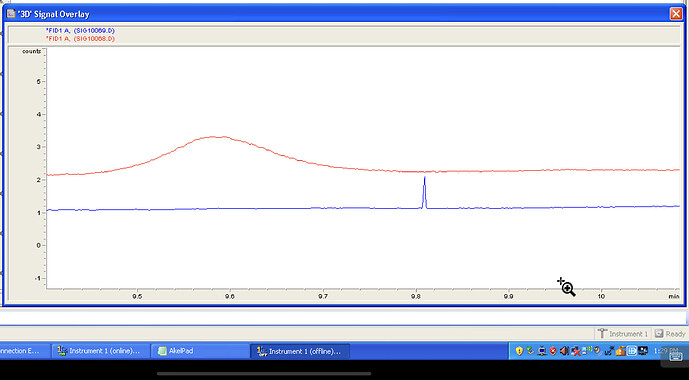
Task: Open the speaker volume tray icon
Action: pyautogui.click(x=564, y=351)
